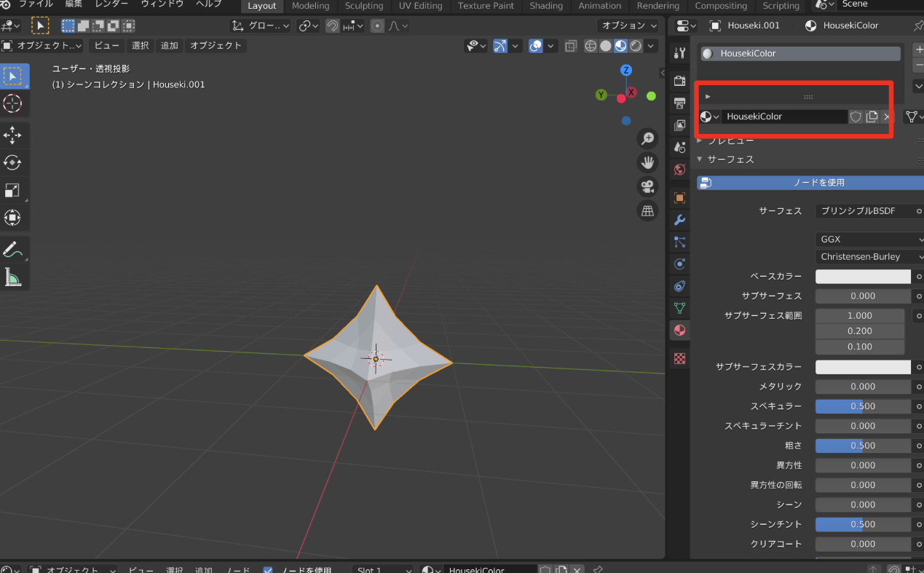Open surface shader Principled BSDF dropdown

point(864,211)
